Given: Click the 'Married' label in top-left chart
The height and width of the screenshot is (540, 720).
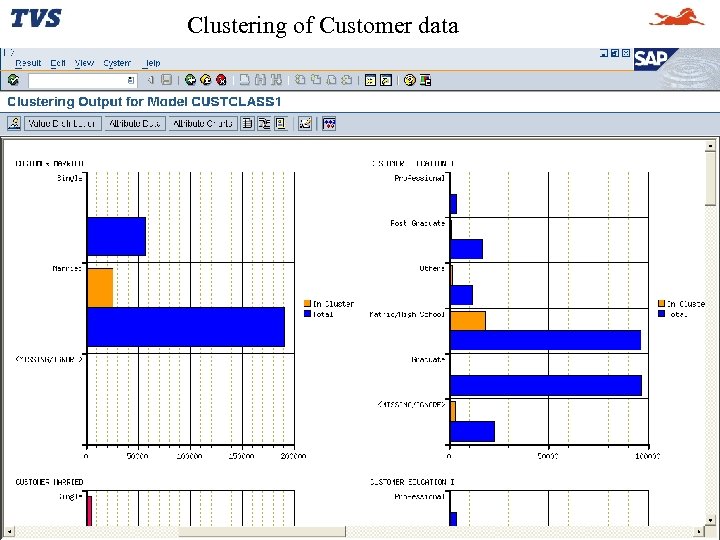Looking at the screenshot, I should 67,268.
